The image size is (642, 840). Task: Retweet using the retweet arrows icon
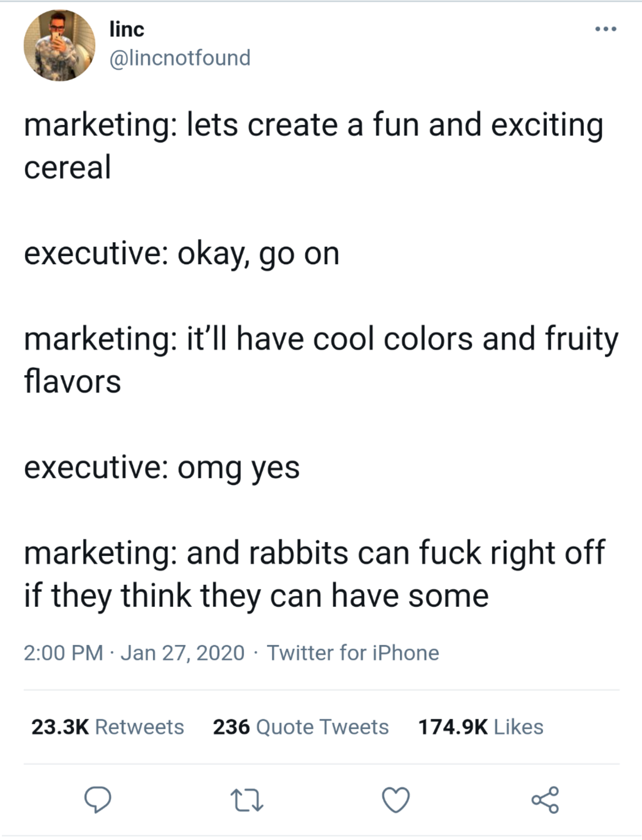(247, 800)
